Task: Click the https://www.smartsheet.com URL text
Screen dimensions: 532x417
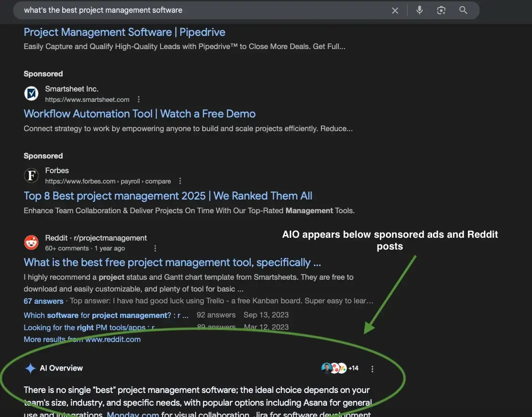Action: [87, 100]
